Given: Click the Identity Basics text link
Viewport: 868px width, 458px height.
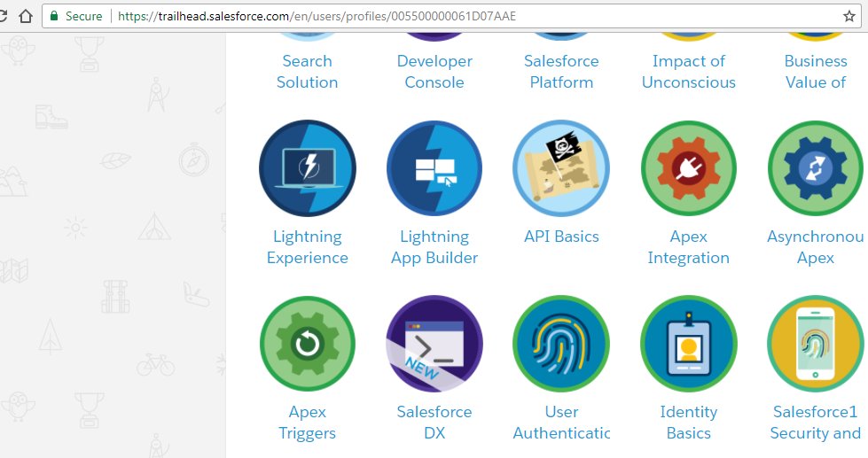Looking at the screenshot, I should coord(689,423).
